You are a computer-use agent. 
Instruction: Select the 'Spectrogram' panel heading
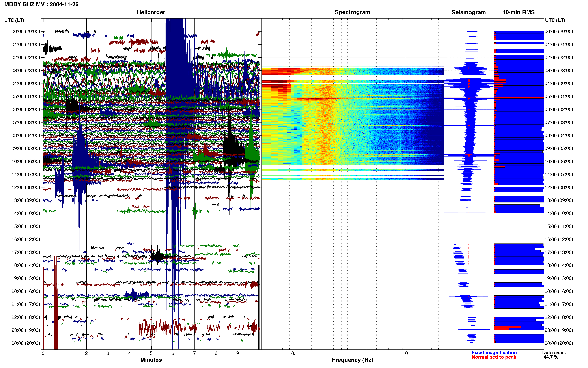(352, 12)
